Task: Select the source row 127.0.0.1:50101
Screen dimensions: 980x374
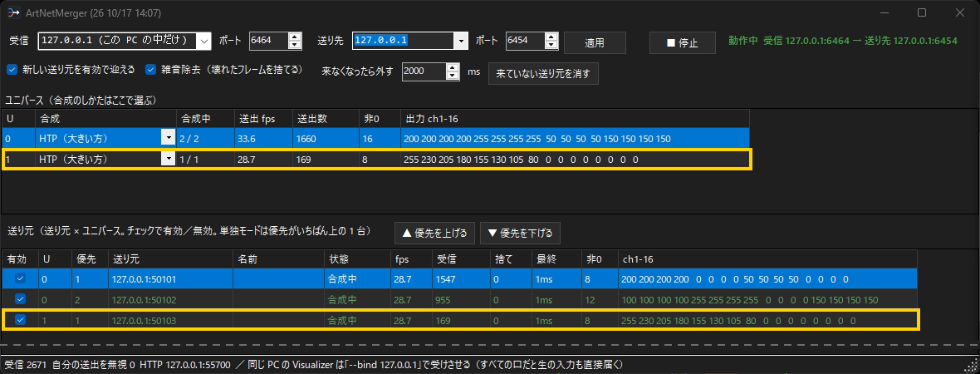Action: [x=459, y=278]
